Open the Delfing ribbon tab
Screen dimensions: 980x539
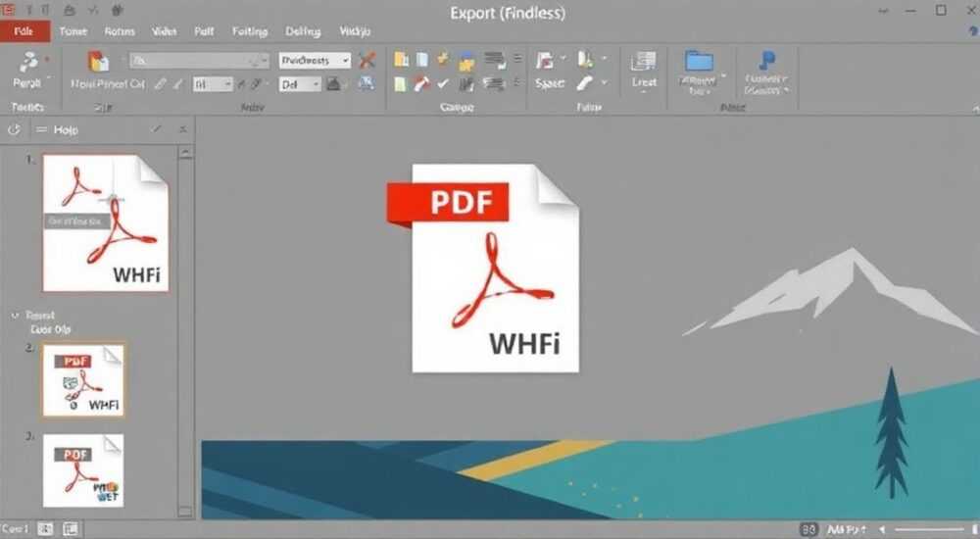click(x=303, y=31)
